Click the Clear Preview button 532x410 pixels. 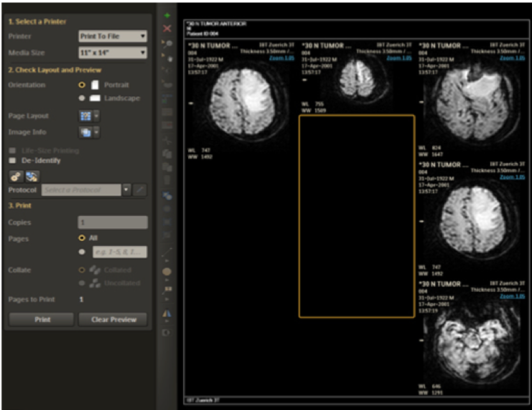coord(112,319)
